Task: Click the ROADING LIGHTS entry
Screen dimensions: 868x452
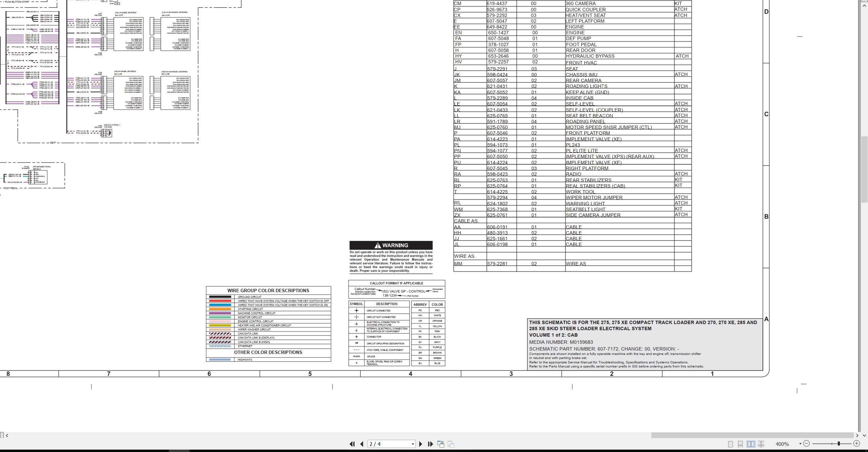Action: point(587,86)
